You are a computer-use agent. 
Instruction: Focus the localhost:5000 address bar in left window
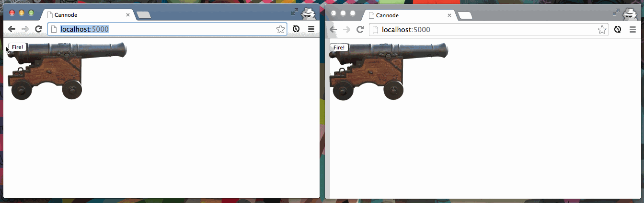tap(167, 29)
